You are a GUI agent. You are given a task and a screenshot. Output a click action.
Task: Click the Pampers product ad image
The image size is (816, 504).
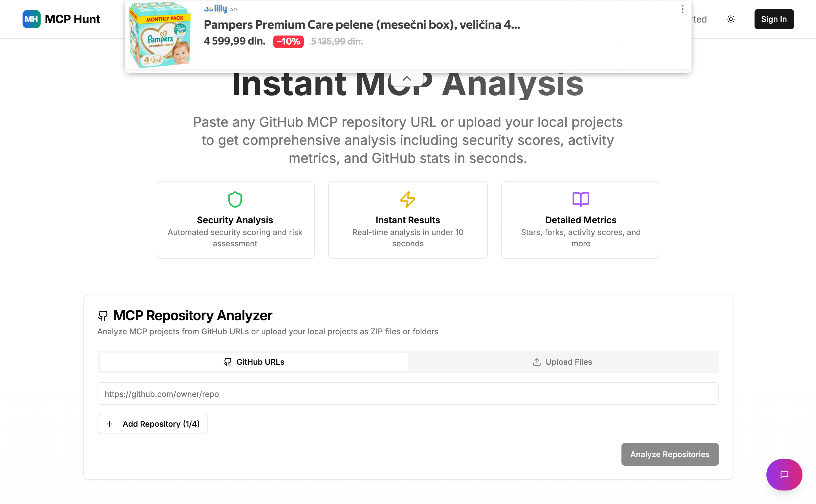point(160,35)
